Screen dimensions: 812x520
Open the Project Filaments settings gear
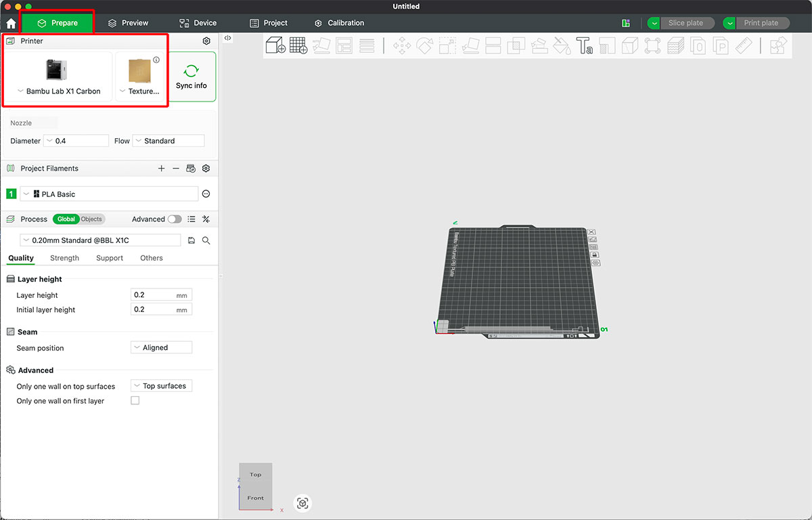[x=206, y=168]
